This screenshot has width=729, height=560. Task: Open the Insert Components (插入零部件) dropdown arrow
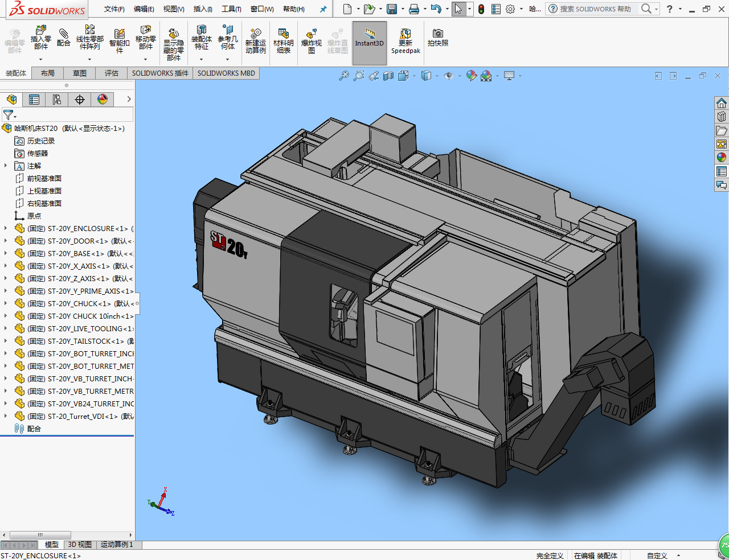[40, 59]
